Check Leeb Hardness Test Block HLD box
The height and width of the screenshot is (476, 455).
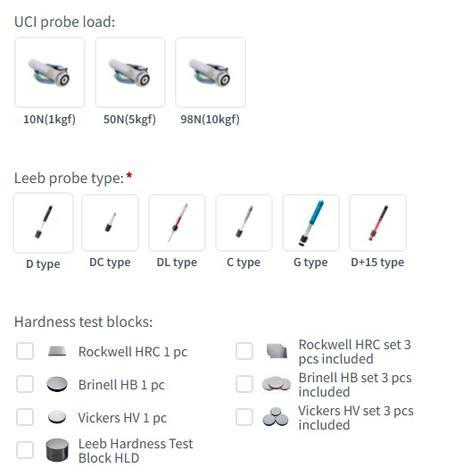[x=25, y=450]
